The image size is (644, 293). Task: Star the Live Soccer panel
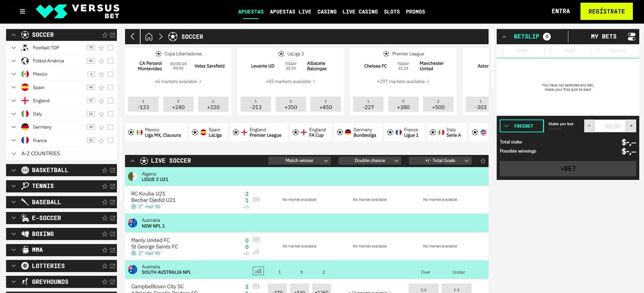pyautogui.click(x=483, y=161)
